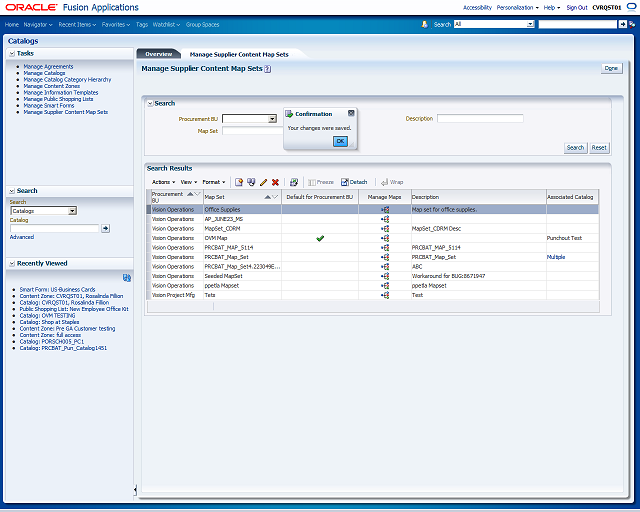Select the PRCBAT_Map_Set table cell

242,257
